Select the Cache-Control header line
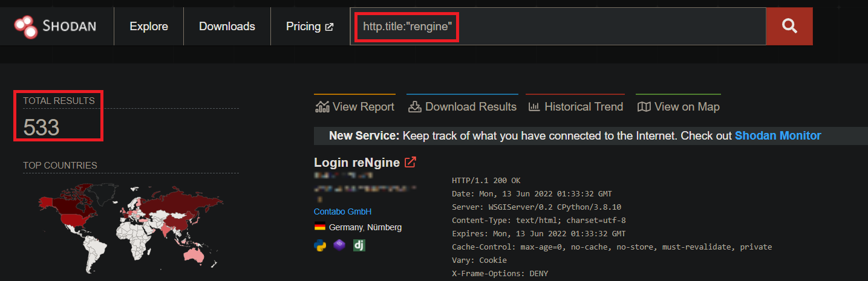Image resolution: width=868 pixels, height=281 pixels. (612, 247)
